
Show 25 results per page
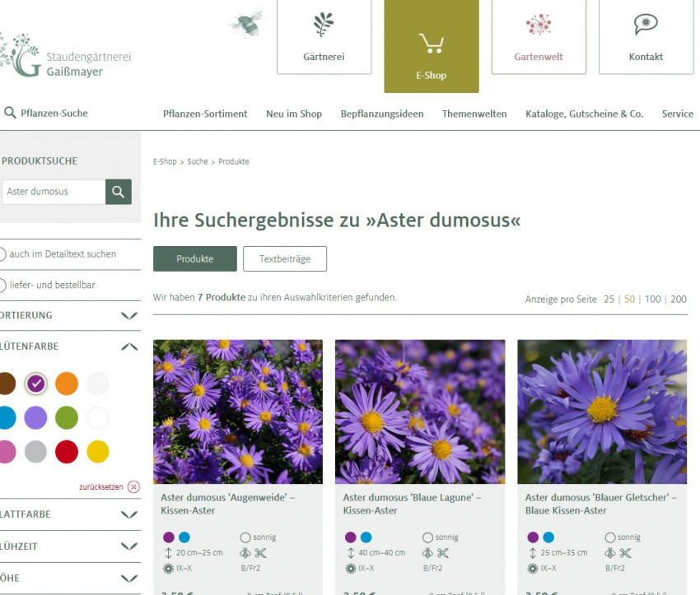[x=609, y=300]
